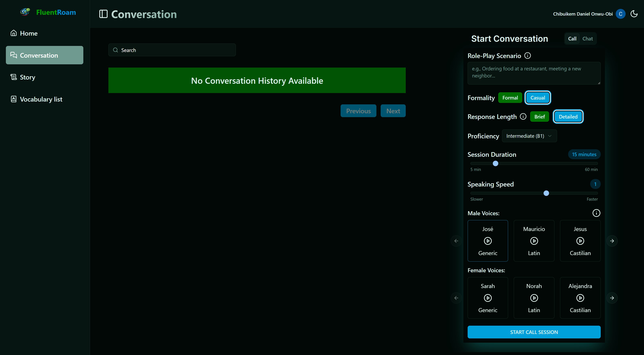Toggle the sidebar panel icon

103,14
